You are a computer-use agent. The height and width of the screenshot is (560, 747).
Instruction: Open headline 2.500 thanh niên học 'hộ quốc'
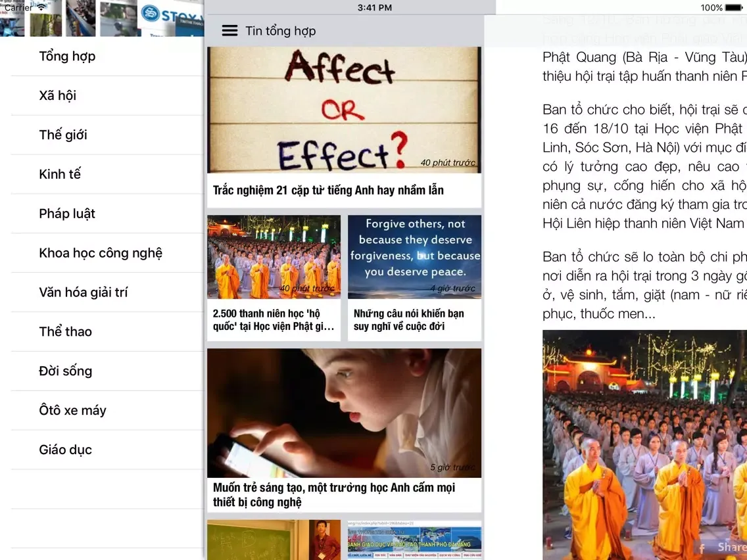274,320
